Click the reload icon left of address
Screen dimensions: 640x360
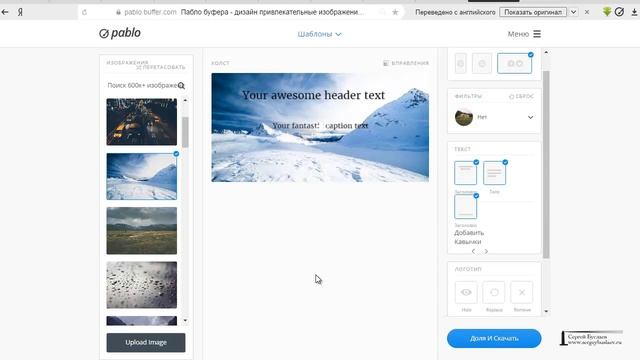coord(84,12)
